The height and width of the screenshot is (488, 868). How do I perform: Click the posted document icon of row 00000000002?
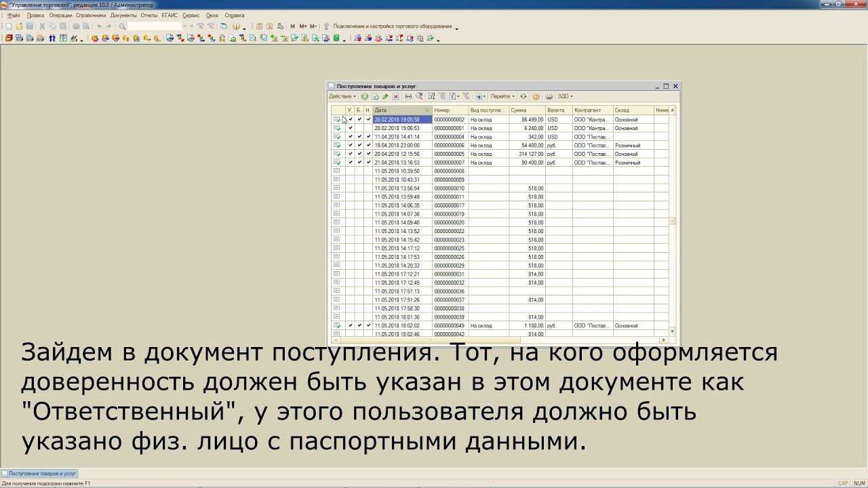tap(336, 119)
